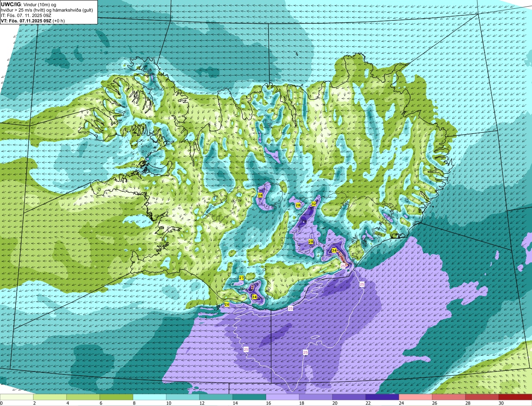
Task: Click the yellow gust label '32' on the map
Action: tap(314, 204)
